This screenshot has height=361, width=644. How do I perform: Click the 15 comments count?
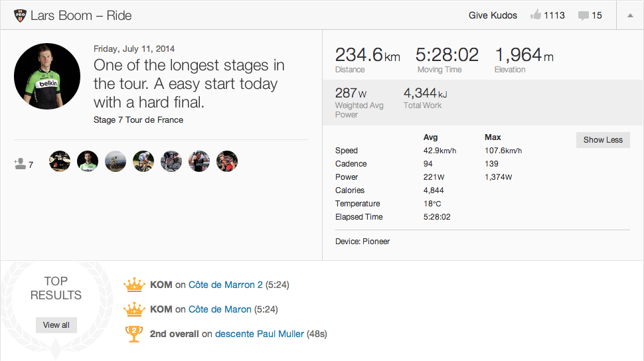click(x=597, y=15)
